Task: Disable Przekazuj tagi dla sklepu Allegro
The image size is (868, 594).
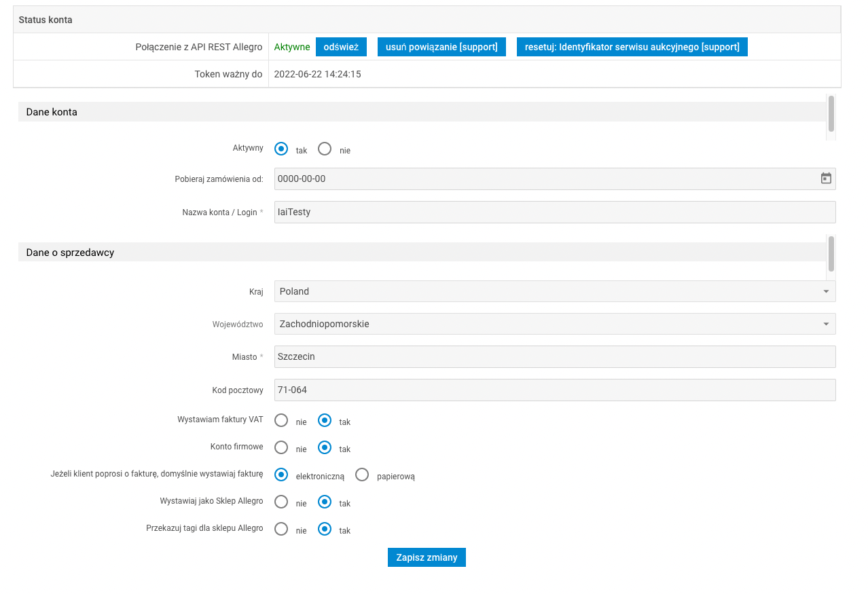Action: click(281, 529)
